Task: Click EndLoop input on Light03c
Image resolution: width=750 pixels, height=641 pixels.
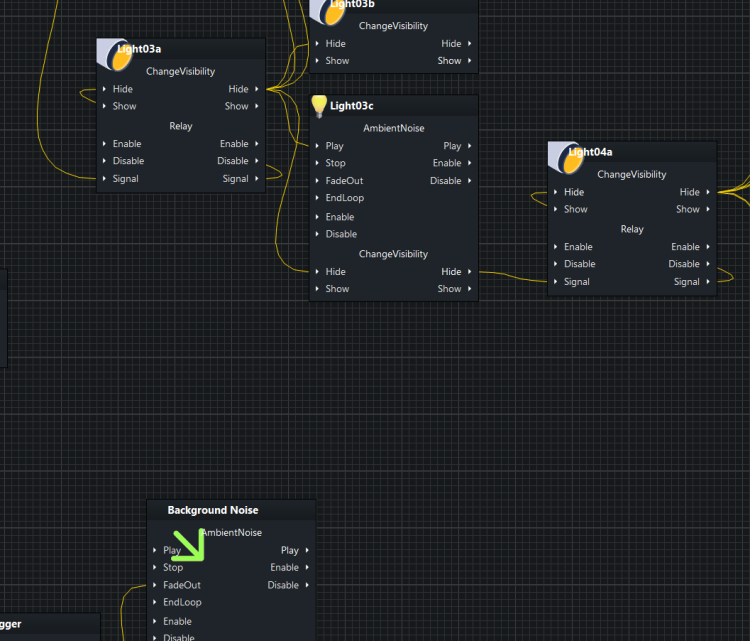Action: click(x=344, y=198)
